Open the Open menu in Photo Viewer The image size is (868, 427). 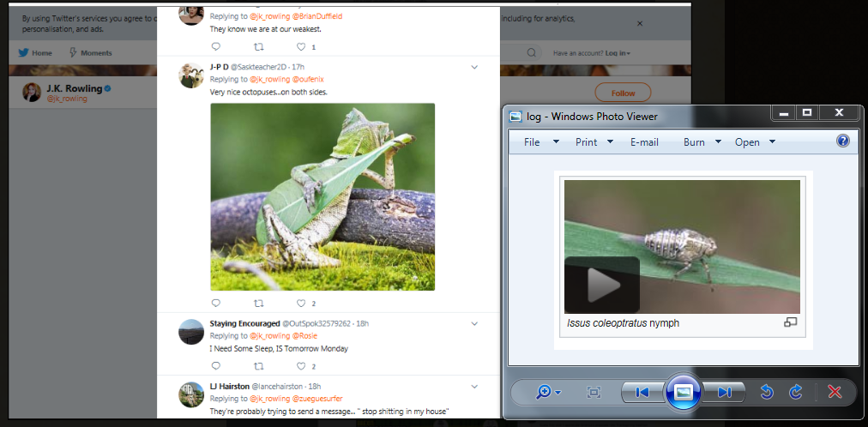747,142
